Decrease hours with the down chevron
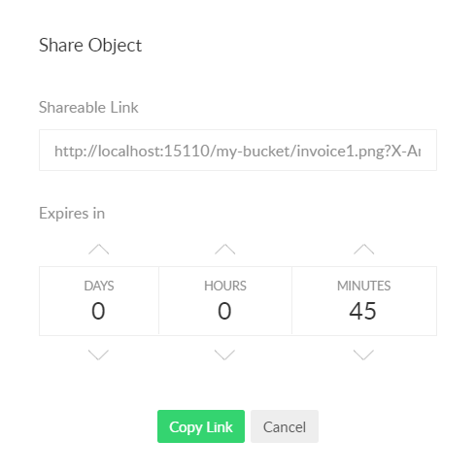The height and width of the screenshot is (474, 476). click(225, 355)
